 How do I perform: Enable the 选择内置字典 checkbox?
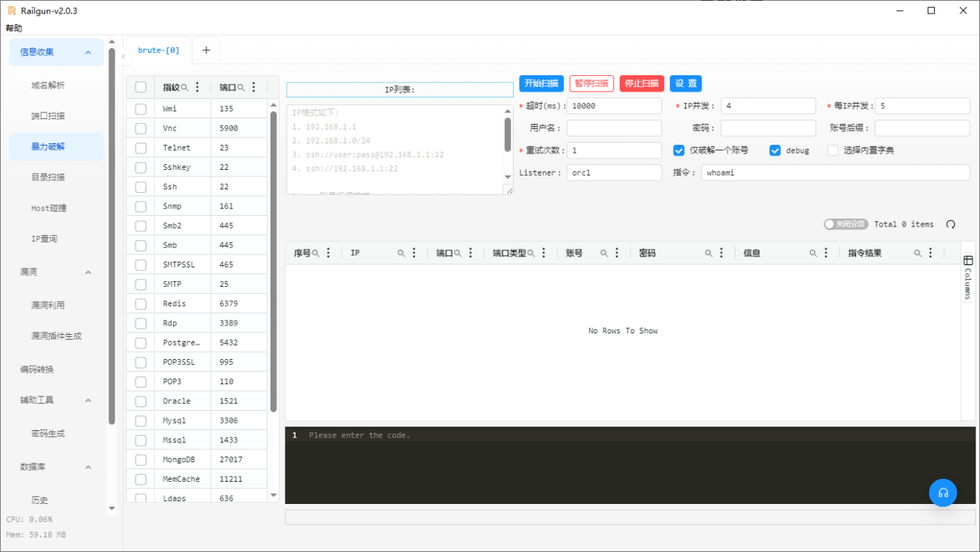pyautogui.click(x=832, y=151)
